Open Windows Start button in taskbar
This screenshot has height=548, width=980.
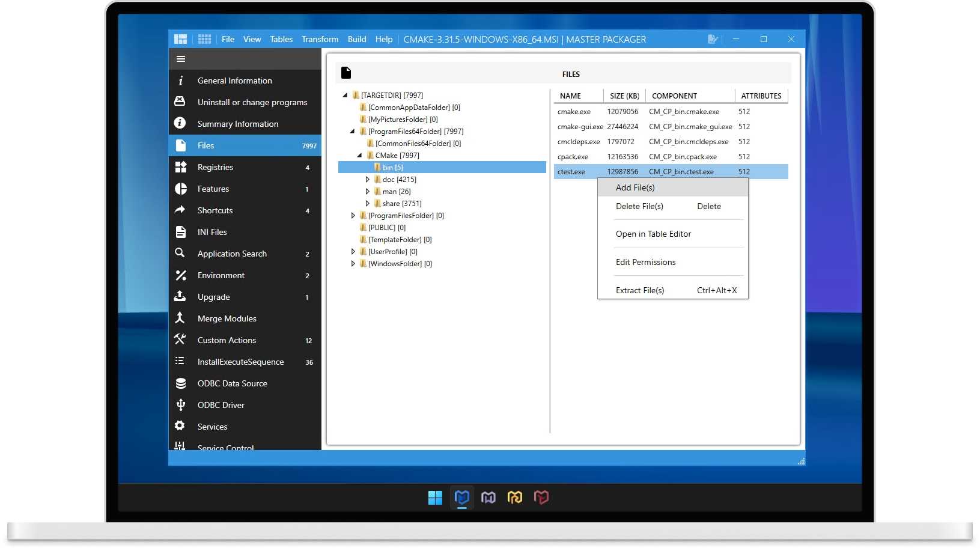tap(435, 498)
